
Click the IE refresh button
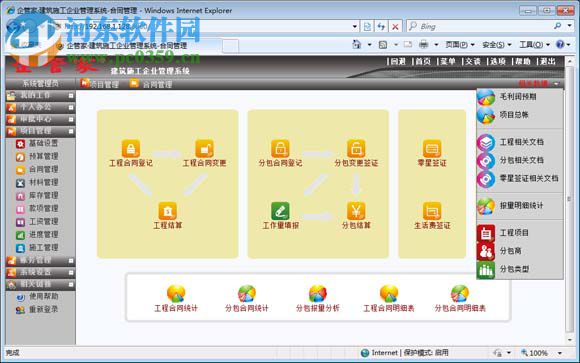pos(381,26)
